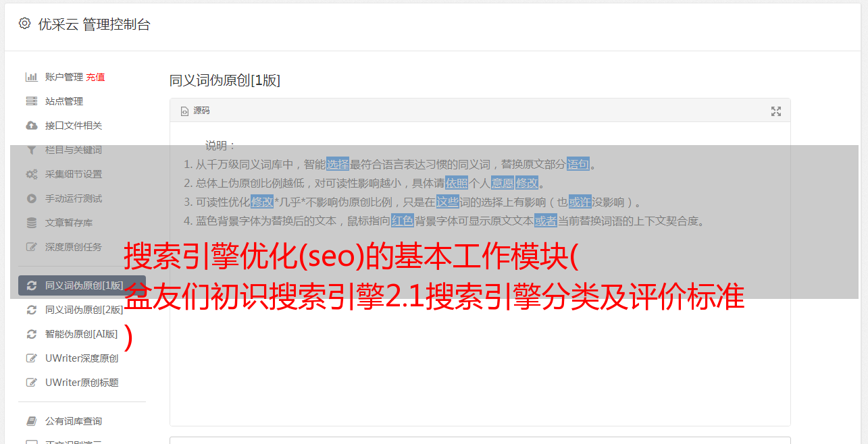Viewport: 868px width, 444px height.
Task: Click the 公有词库查询 book icon
Action: [x=31, y=421]
